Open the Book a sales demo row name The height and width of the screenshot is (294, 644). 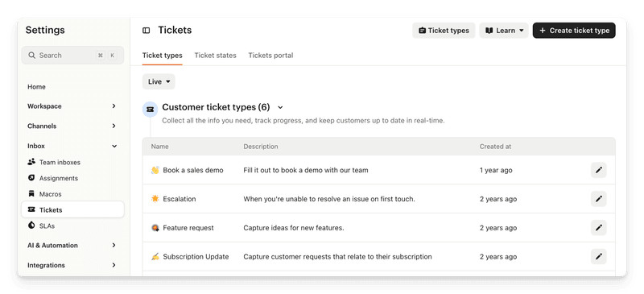coord(193,170)
